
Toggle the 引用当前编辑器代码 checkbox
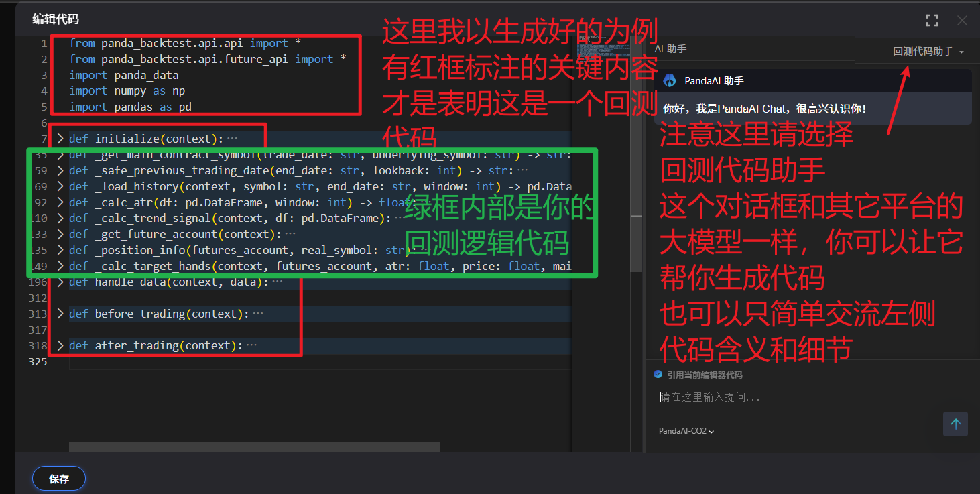pyautogui.click(x=658, y=375)
